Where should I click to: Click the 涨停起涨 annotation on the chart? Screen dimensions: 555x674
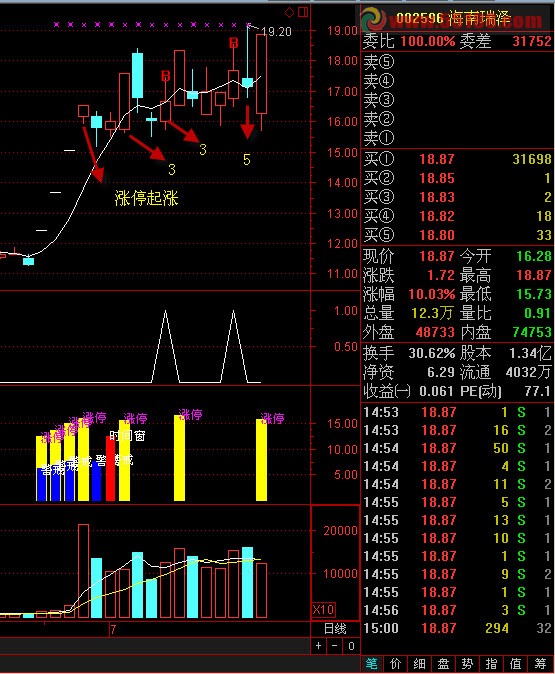[x=147, y=198]
